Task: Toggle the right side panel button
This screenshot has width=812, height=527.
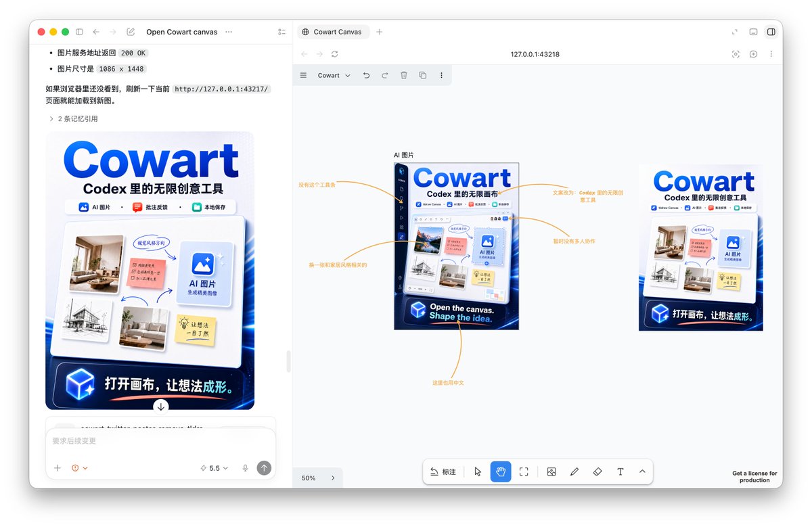Action: [771, 32]
